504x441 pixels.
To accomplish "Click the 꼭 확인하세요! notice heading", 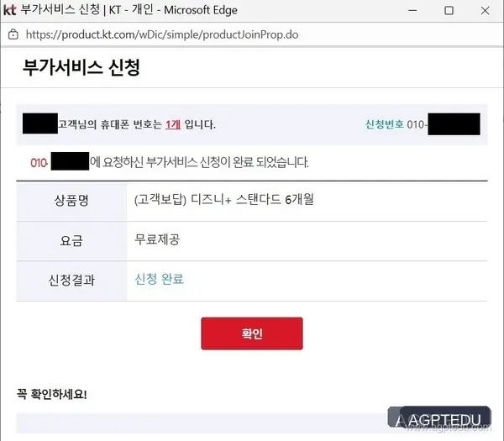I will (x=52, y=394).
